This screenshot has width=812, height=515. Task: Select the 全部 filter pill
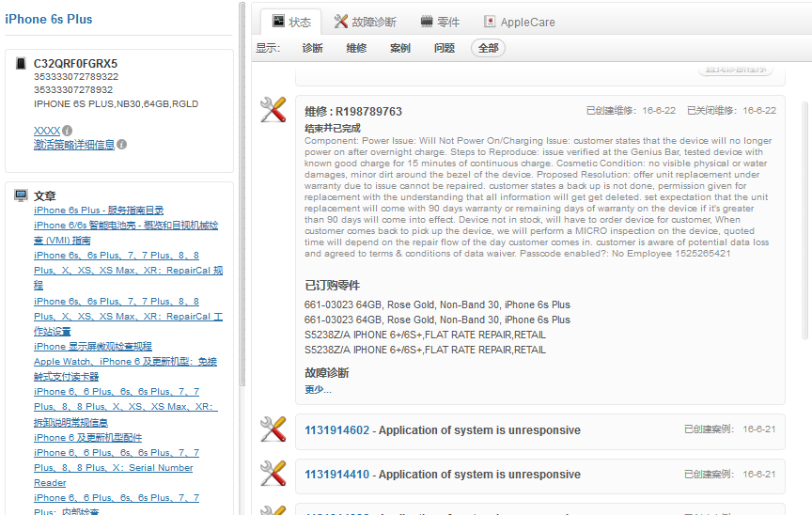[x=488, y=48]
